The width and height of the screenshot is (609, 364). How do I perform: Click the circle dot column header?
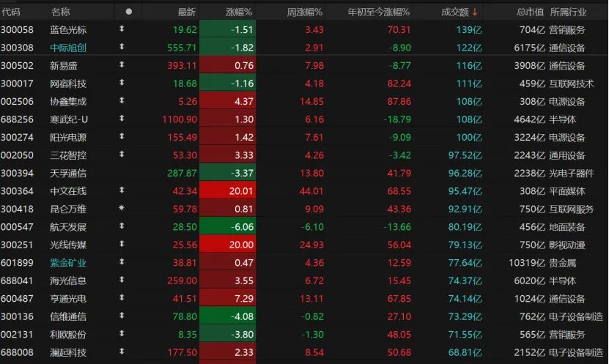point(129,12)
